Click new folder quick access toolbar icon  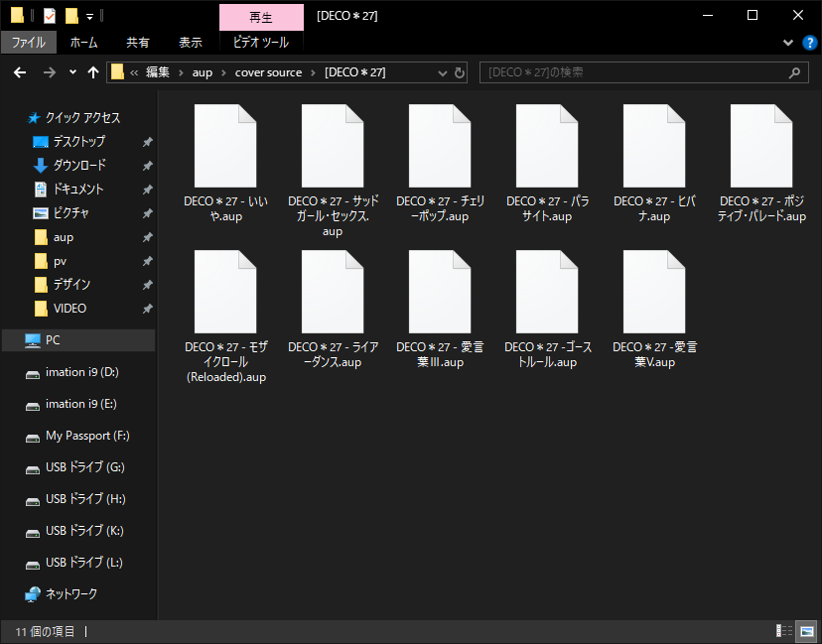pos(71,16)
